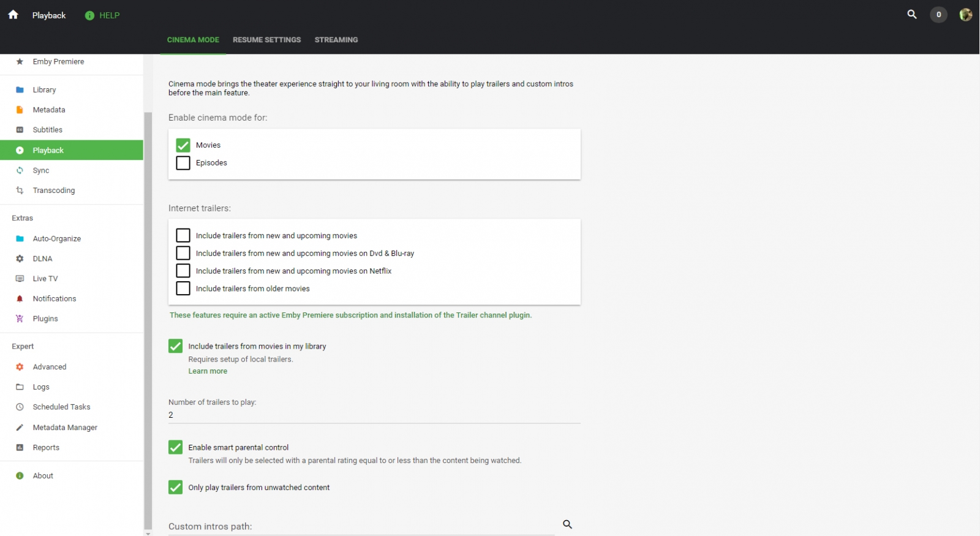Check include trailers from older movies
The image size is (980, 536).
(x=183, y=289)
